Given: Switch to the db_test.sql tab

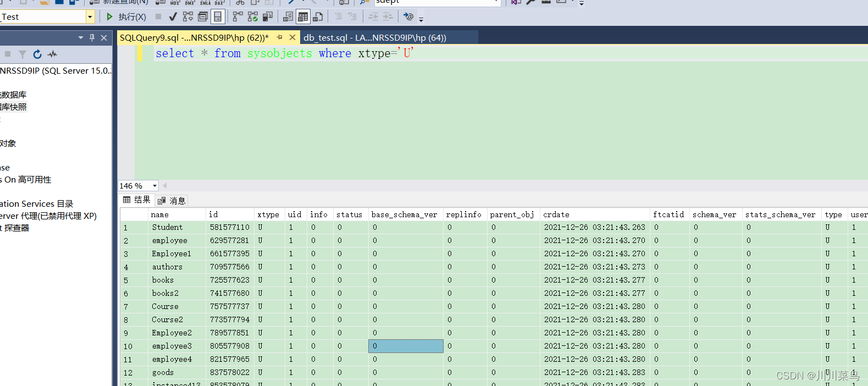Looking at the screenshot, I should (375, 37).
